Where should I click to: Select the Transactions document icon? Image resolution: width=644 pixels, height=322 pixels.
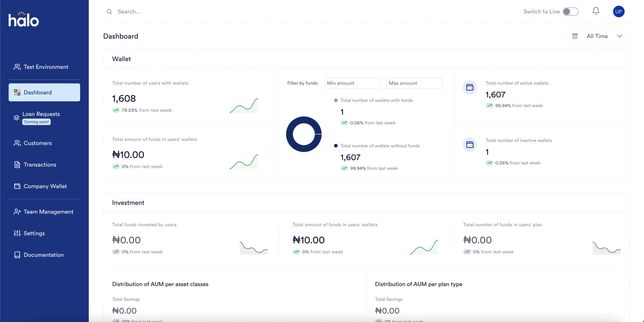pyautogui.click(x=17, y=165)
